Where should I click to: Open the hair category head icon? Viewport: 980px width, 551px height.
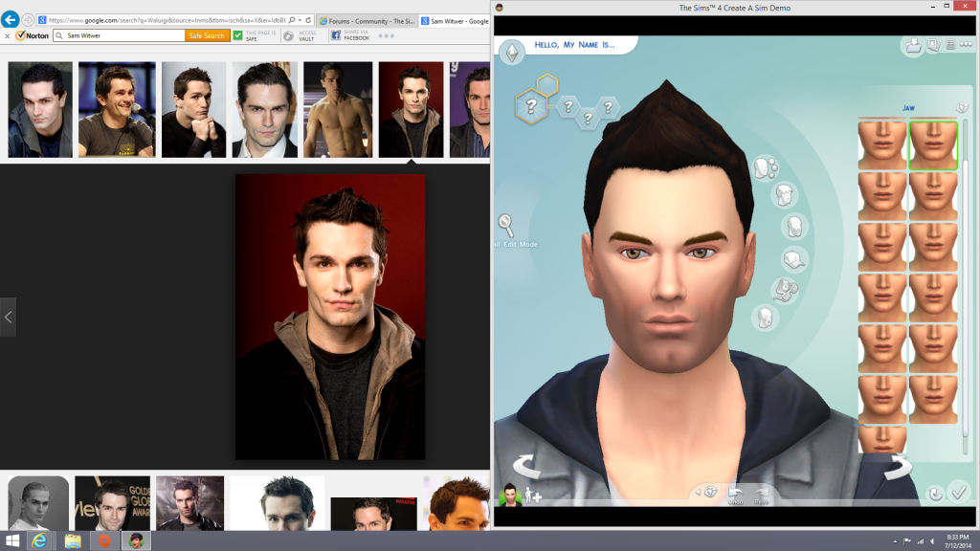pyautogui.click(x=784, y=195)
